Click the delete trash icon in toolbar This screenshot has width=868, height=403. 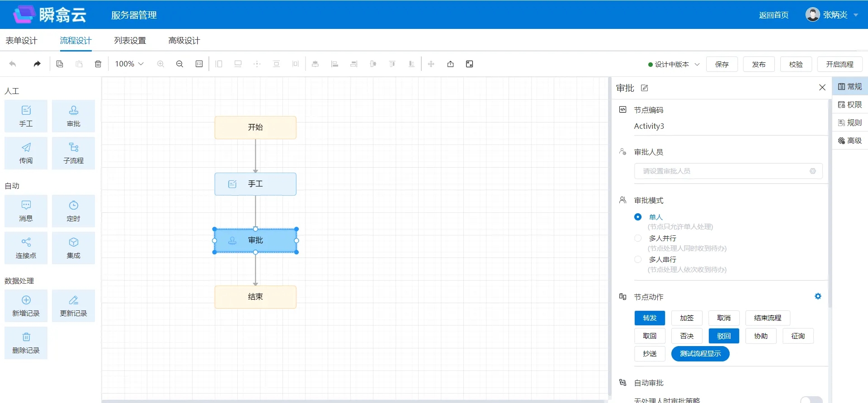tap(98, 64)
